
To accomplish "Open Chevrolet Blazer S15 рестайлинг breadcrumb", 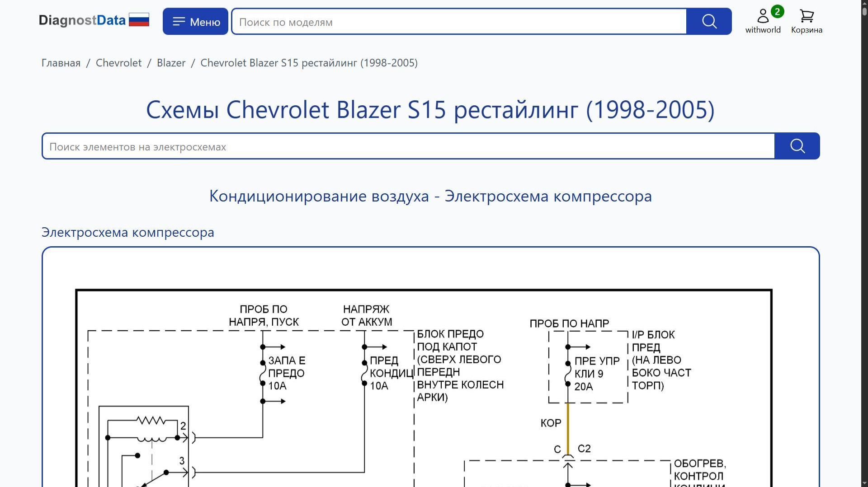I will point(309,63).
